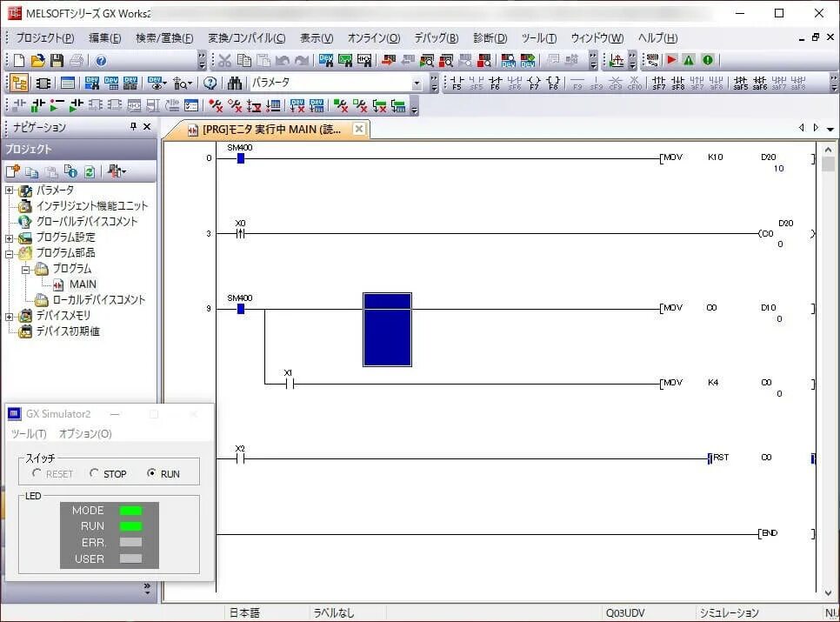Viewport: 840px width, 622px height.
Task: Click the round question-mark help icon near binoculars
Action: (x=210, y=83)
